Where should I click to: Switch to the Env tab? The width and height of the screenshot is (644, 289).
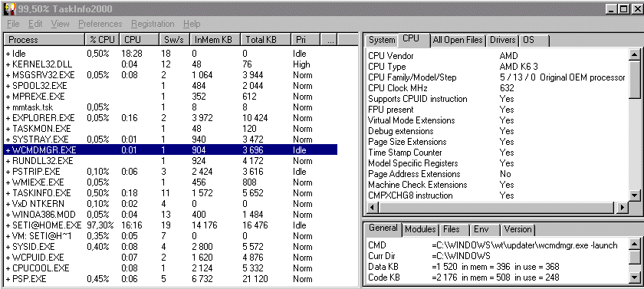coord(484,229)
